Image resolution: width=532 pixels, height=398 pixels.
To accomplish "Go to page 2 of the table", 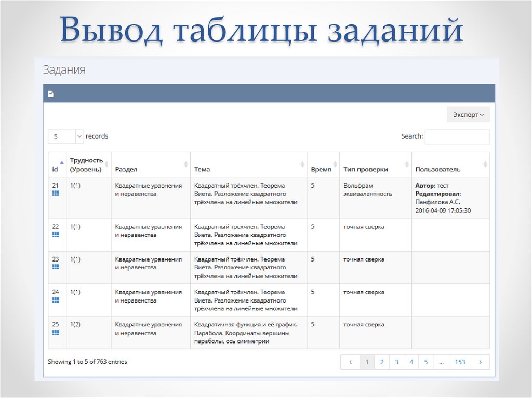I will click(382, 362).
